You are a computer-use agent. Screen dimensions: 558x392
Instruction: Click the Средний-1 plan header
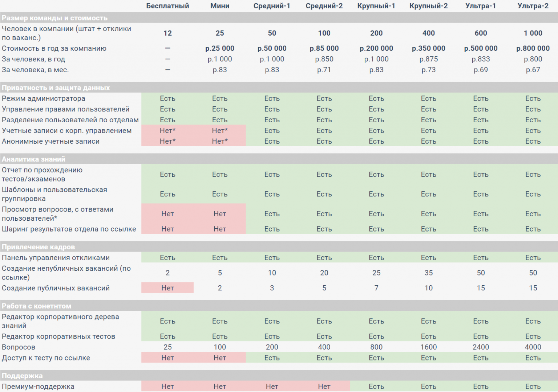point(272,6)
